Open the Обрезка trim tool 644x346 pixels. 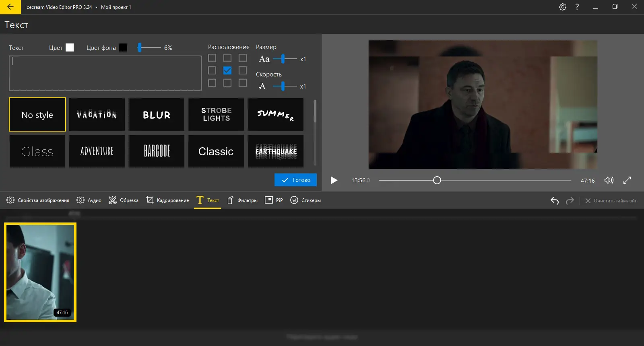pos(124,200)
